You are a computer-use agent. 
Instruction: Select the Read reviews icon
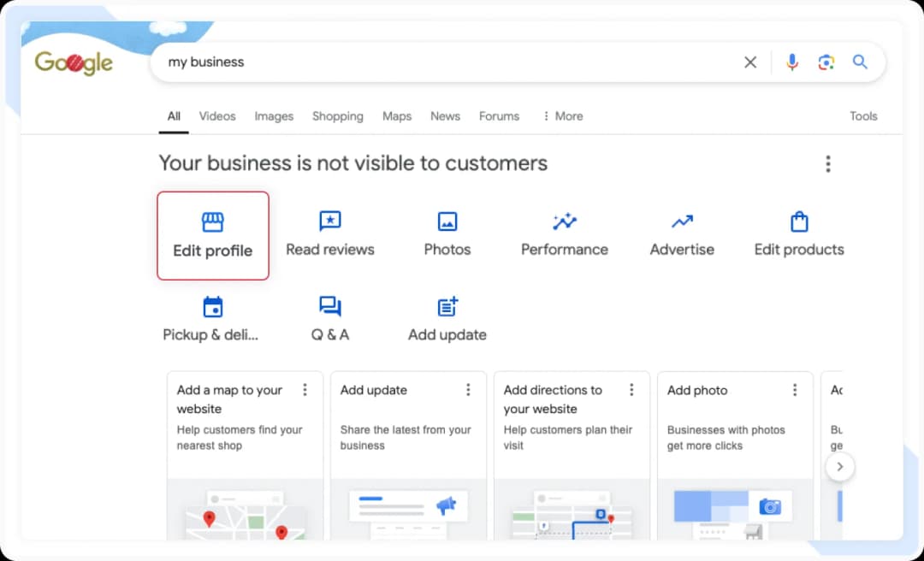click(x=330, y=231)
